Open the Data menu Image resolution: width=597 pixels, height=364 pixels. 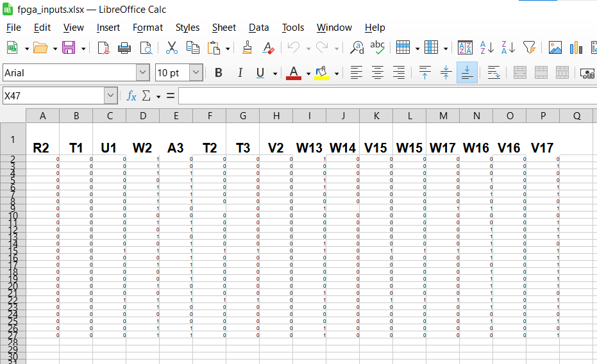coord(258,28)
